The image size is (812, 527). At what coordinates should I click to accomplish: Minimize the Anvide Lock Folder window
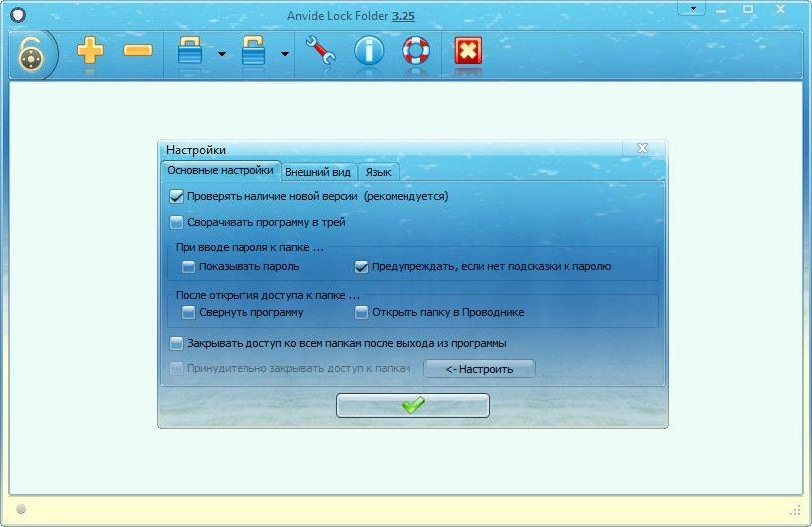click(x=721, y=10)
